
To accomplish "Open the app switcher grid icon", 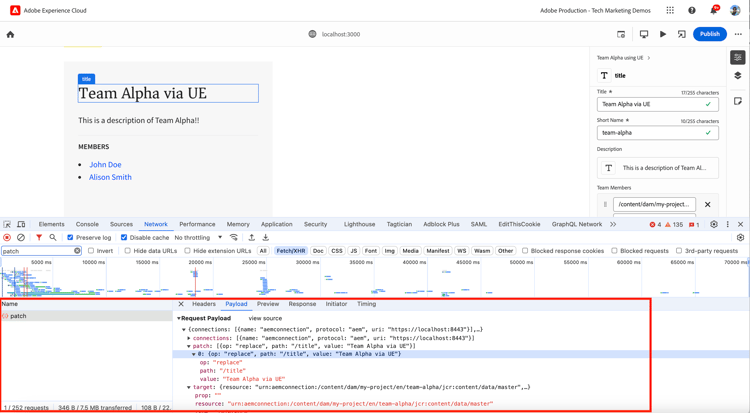I will 670,10.
